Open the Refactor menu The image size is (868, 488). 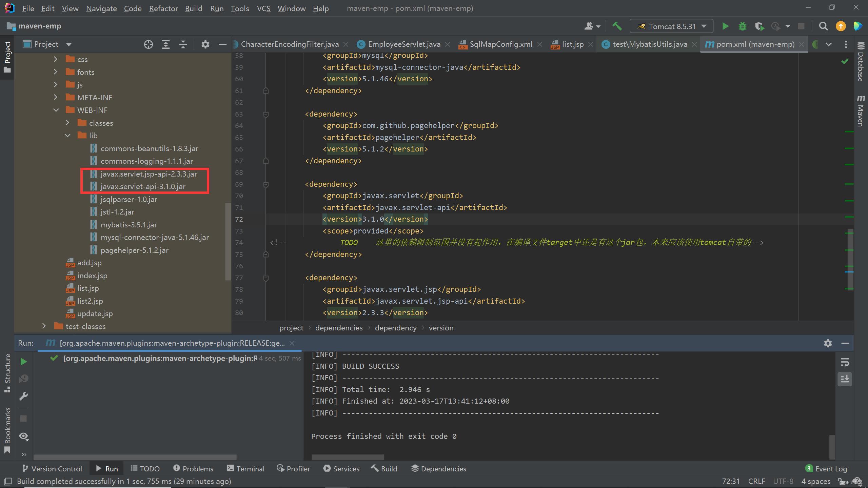(x=163, y=8)
